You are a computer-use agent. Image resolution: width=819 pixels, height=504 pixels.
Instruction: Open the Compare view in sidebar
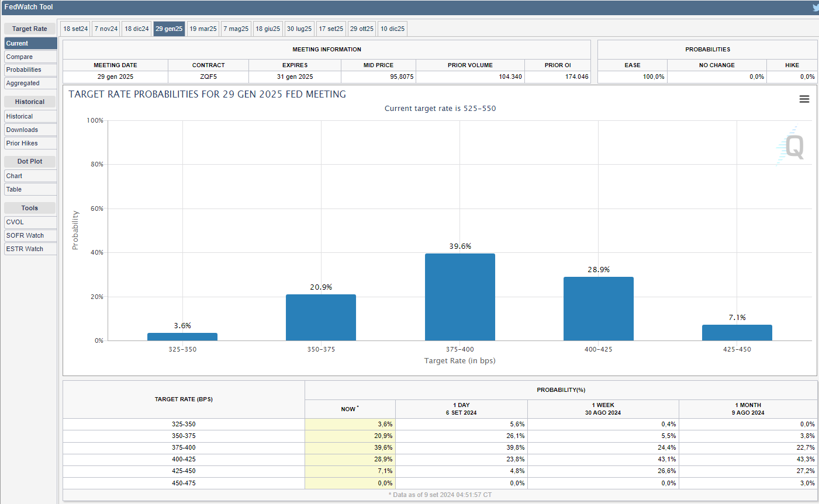pos(30,57)
